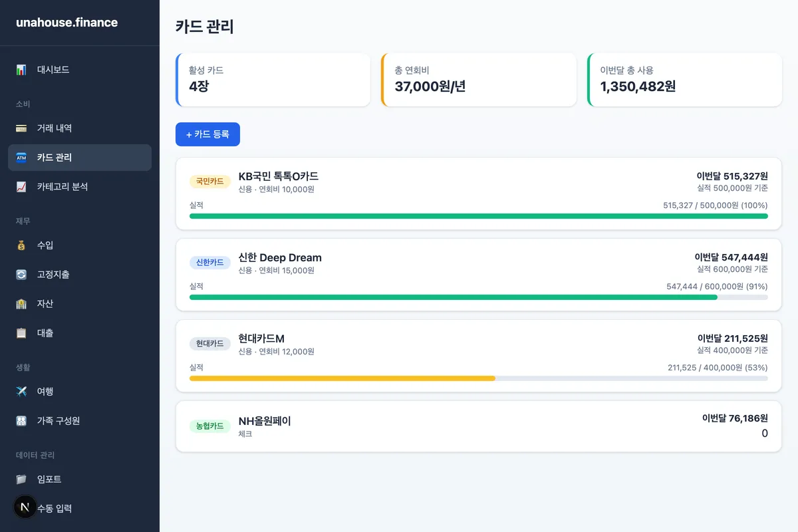Image resolution: width=798 pixels, height=532 pixels.
Task: Click the 총 연회비 summary card
Action: [479, 80]
